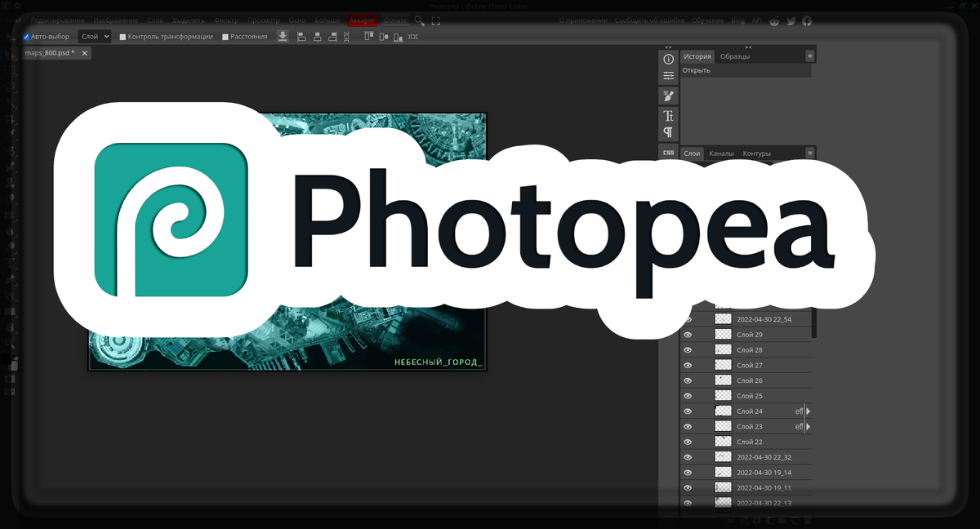The image size is (980, 529).
Task: Expand effects arrow on Слой 24
Action: tap(808, 411)
